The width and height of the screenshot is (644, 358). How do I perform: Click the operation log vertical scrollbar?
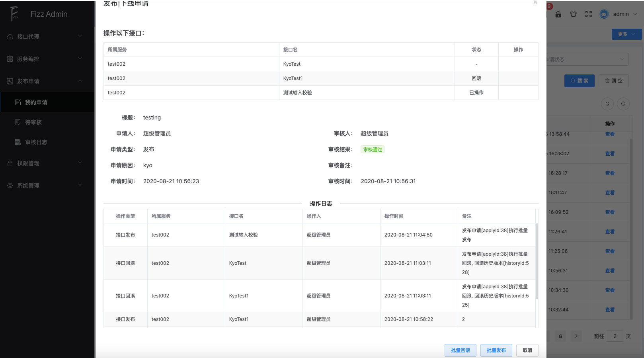point(537,261)
